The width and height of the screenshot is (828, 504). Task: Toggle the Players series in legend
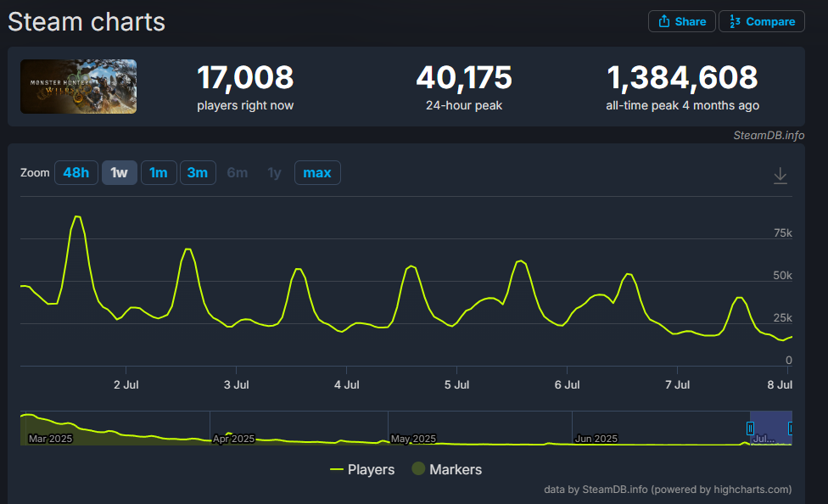pos(362,469)
